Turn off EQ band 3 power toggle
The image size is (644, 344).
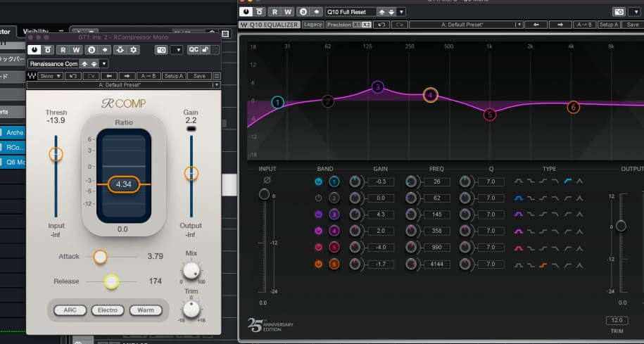point(319,215)
